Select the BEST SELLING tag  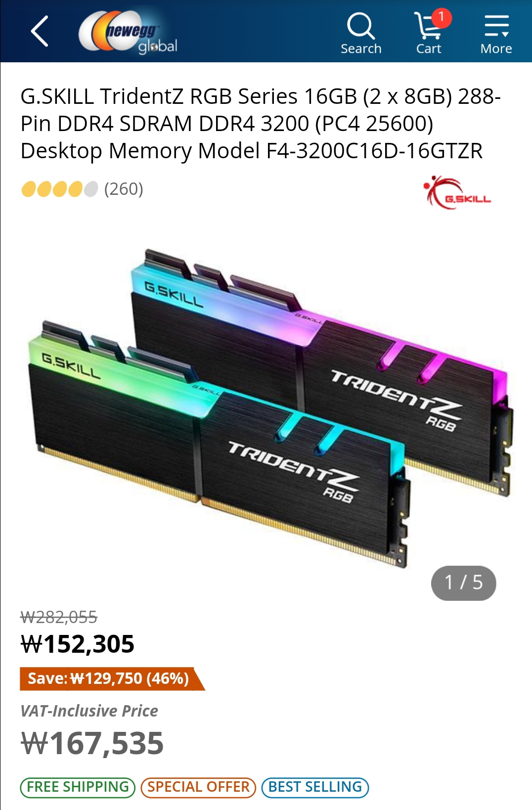[x=315, y=787]
